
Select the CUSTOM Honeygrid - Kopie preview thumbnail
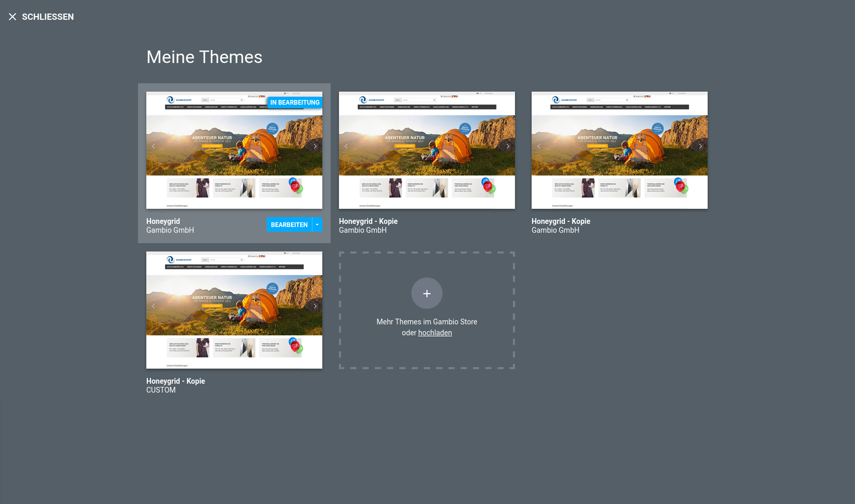click(234, 310)
